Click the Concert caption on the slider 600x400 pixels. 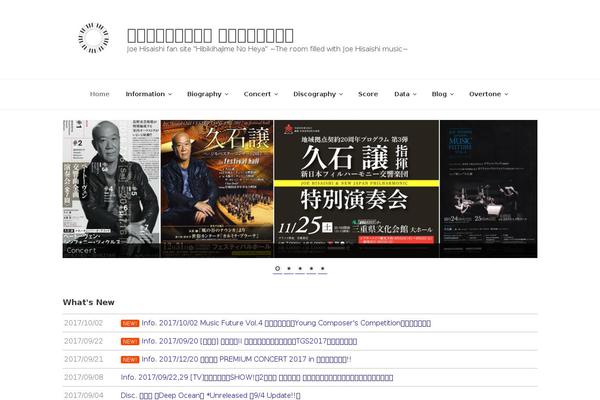[x=82, y=251]
